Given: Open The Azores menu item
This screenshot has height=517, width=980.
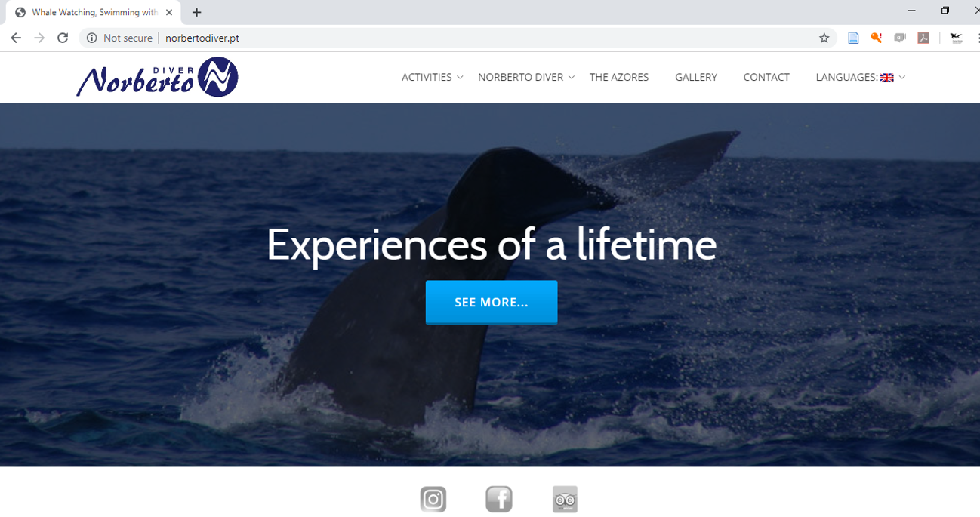Looking at the screenshot, I should [x=619, y=77].
